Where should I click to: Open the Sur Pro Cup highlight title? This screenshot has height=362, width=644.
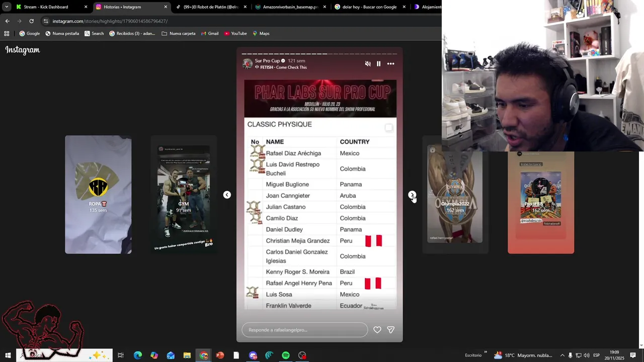coord(267,61)
